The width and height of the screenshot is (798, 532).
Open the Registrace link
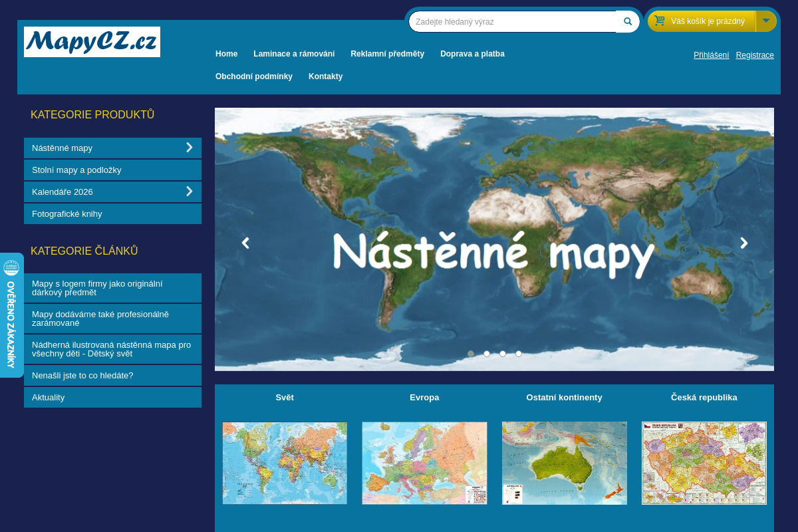click(x=755, y=55)
